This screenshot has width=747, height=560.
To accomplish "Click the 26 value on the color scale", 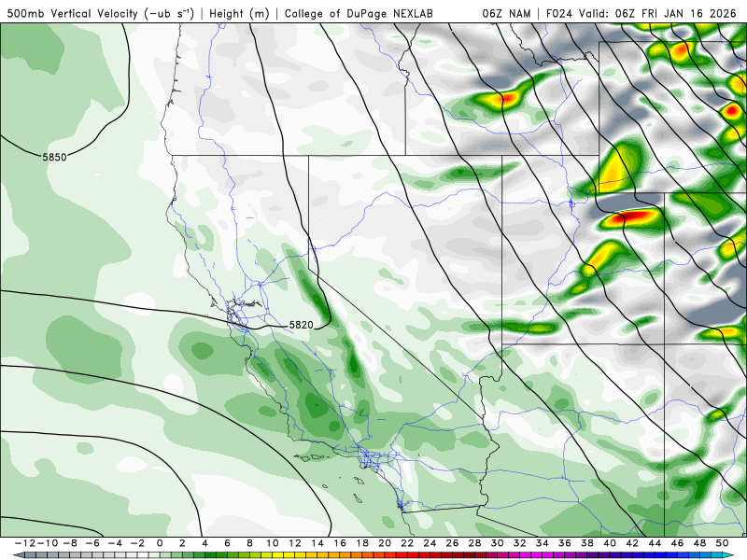I will pyautogui.click(x=452, y=543).
